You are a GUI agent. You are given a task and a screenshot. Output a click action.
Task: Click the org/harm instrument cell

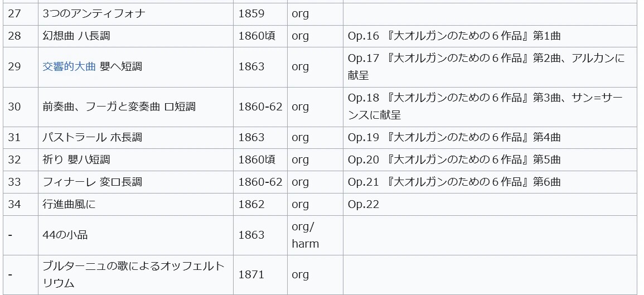click(x=305, y=235)
